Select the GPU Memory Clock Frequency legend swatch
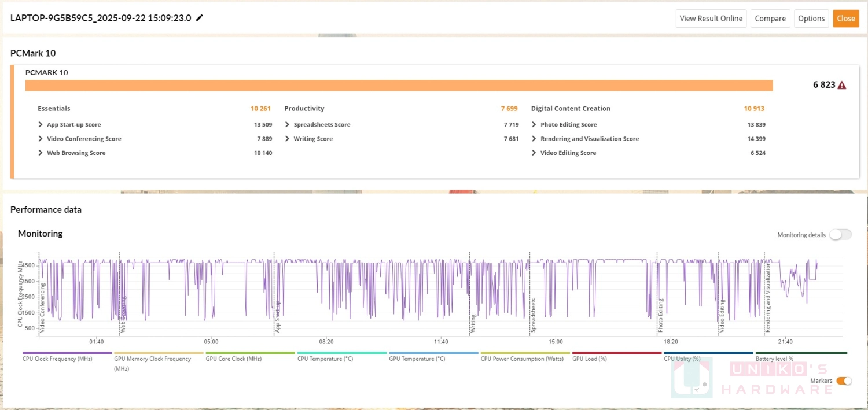This screenshot has width=868, height=410. (x=159, y=353)
